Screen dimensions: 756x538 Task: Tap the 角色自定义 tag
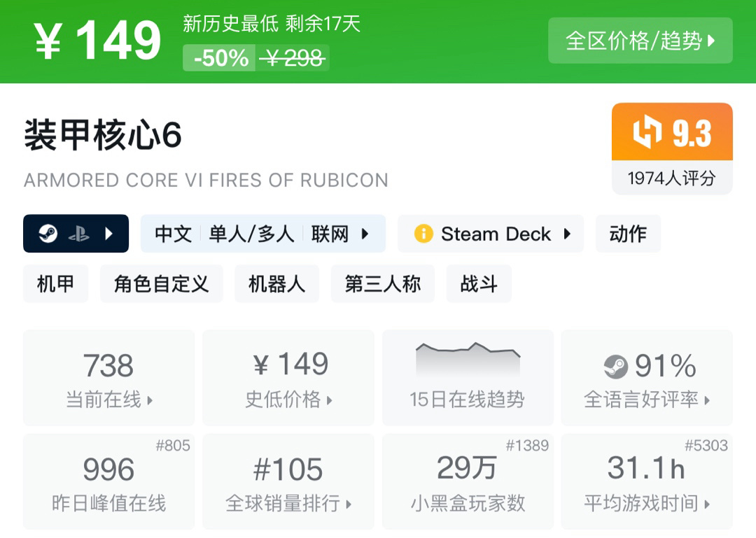(x=161, y=284)
